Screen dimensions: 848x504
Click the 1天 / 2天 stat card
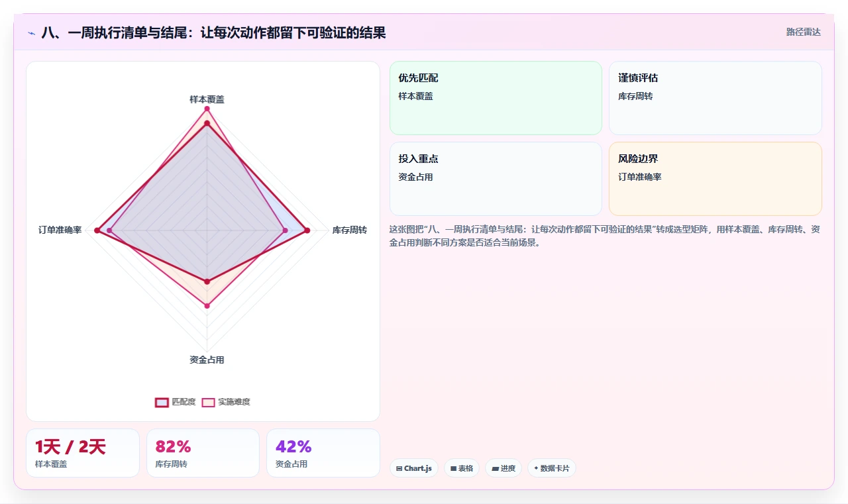[x=83, y=453]
